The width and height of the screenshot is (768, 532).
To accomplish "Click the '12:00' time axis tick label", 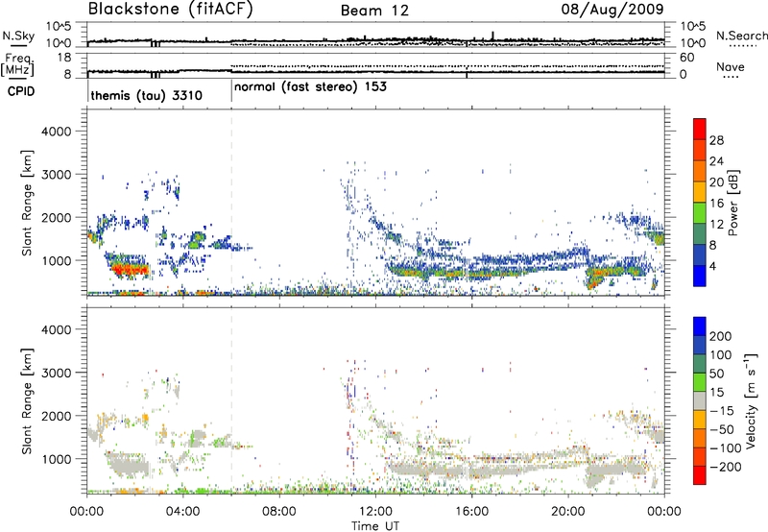I will [x=375, y=512].
